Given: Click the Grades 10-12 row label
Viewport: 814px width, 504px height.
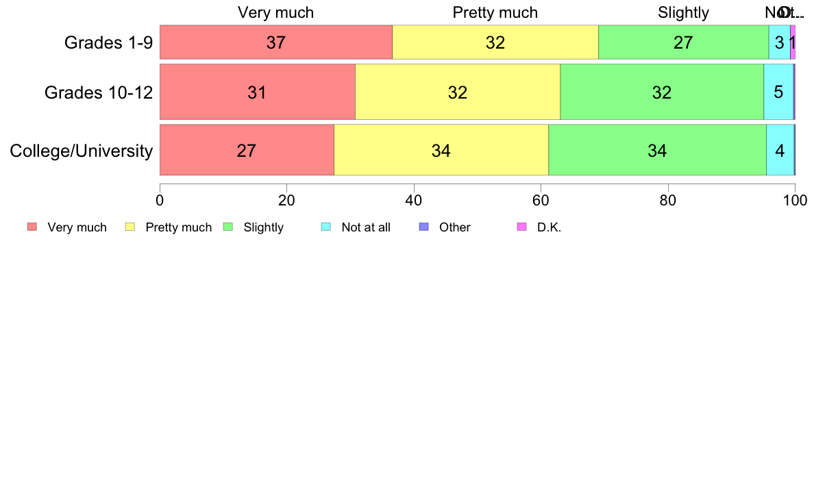Looking at the screenshot, I should [99, 92].
